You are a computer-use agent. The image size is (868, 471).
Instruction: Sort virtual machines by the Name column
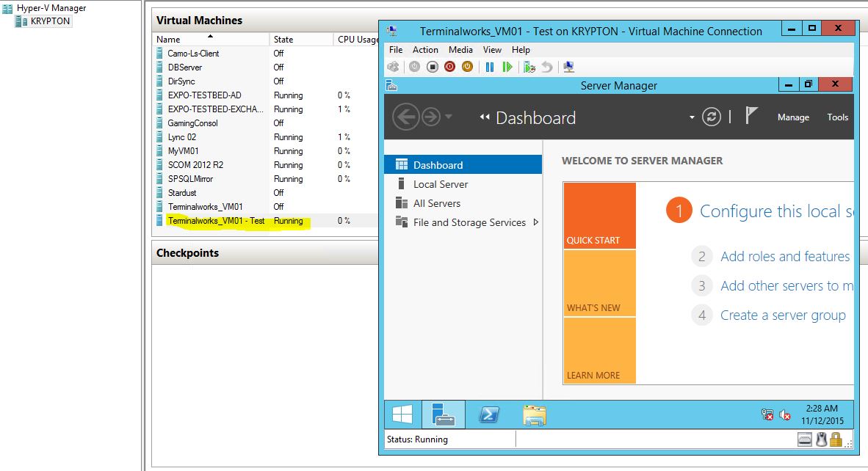(x=211, y=40)
